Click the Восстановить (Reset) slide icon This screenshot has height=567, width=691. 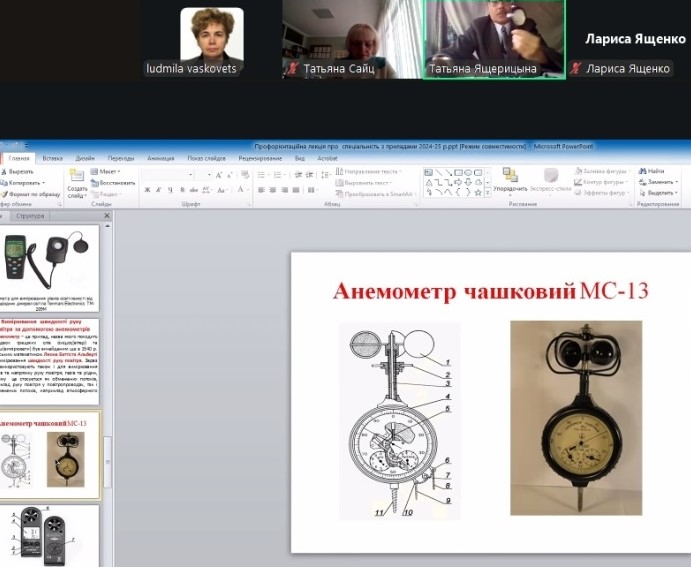tap(95, 183)
